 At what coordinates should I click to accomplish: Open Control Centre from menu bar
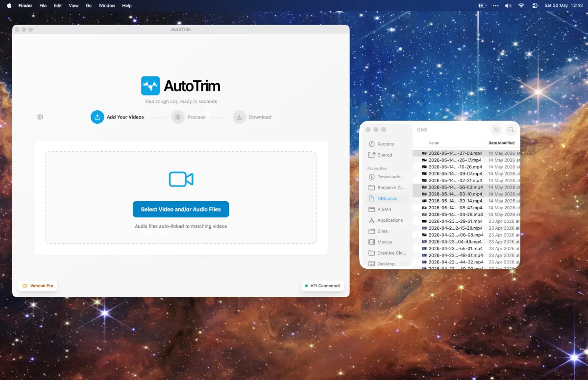(534, 5)
